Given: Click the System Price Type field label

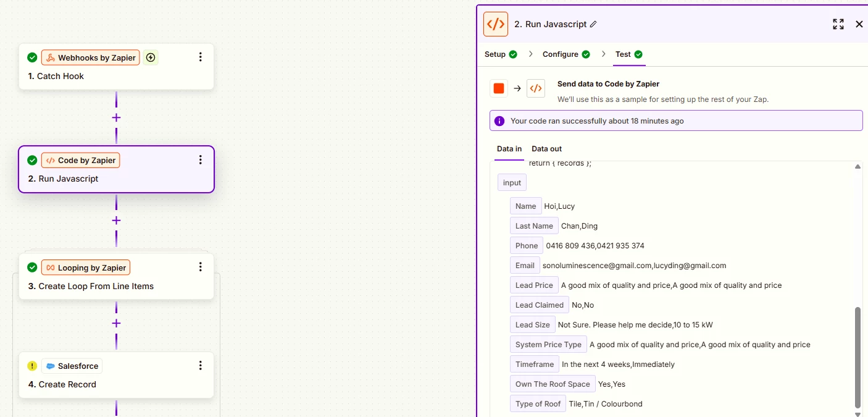Looking at the screenshot, I should pos(548,344).
